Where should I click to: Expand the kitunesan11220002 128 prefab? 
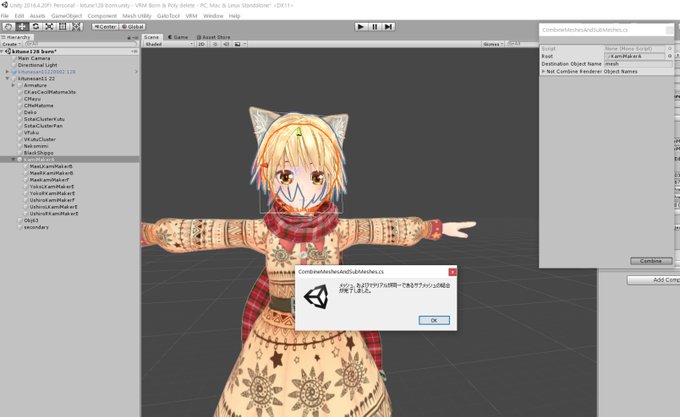(7, 72)
